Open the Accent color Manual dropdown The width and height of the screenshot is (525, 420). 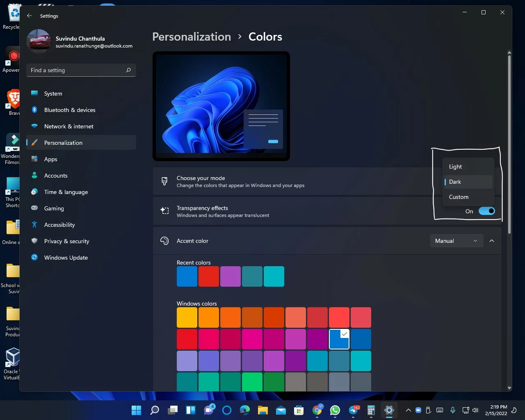click(457, 241)
